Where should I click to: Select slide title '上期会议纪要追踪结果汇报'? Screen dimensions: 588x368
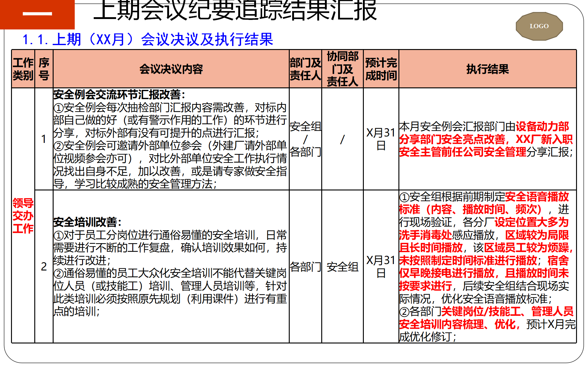[x=235, y=10]
